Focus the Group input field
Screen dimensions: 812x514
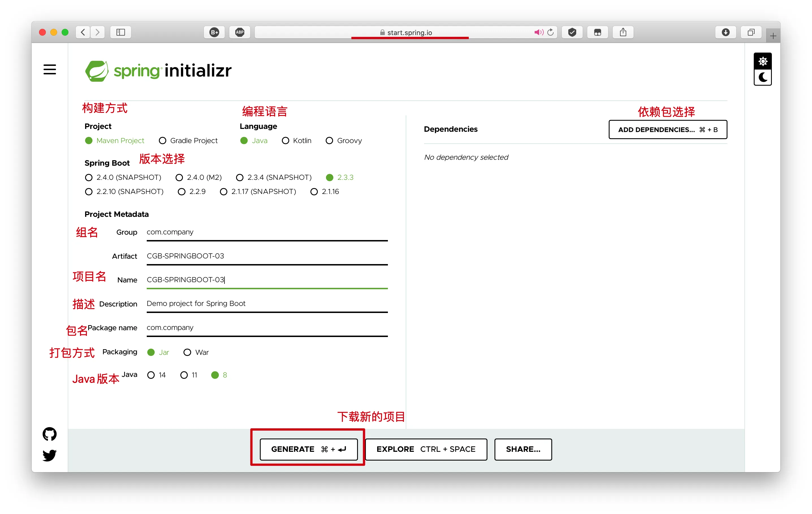pos(267,232)
